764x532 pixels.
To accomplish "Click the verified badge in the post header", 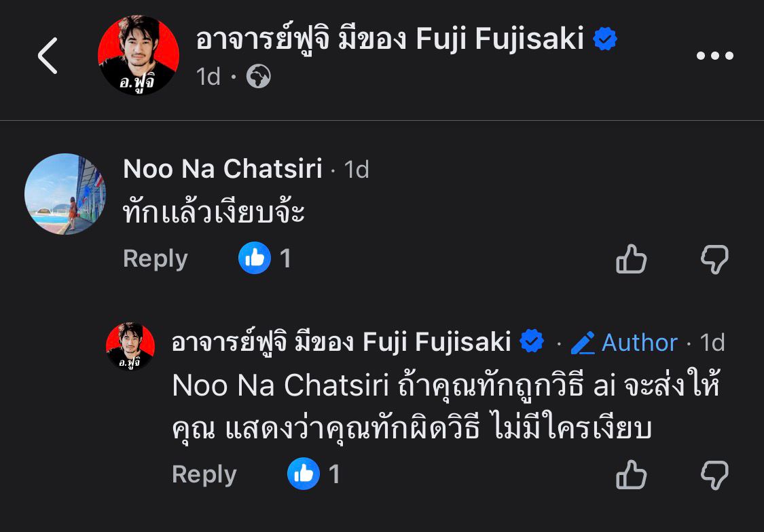I will pos(605,40).
